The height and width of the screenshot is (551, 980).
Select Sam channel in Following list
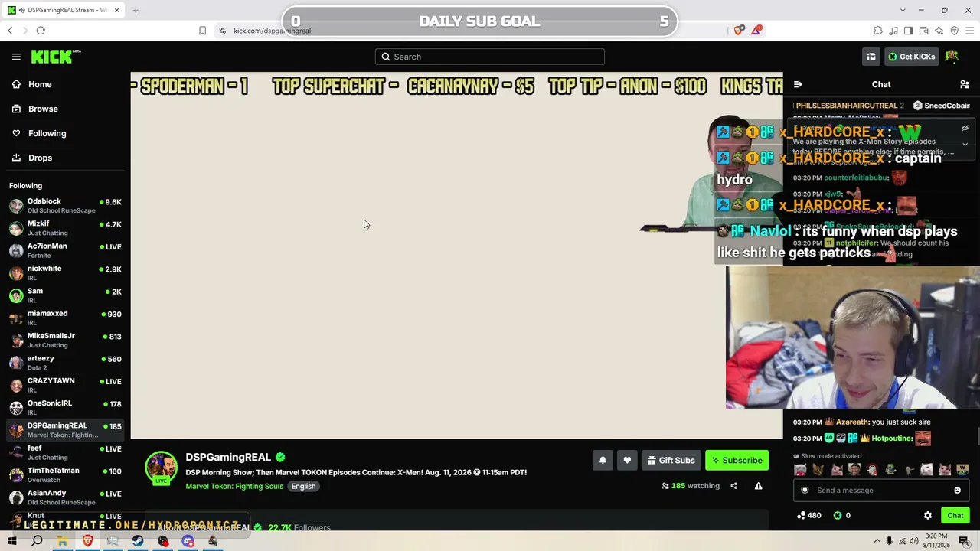tap(64, 295)
